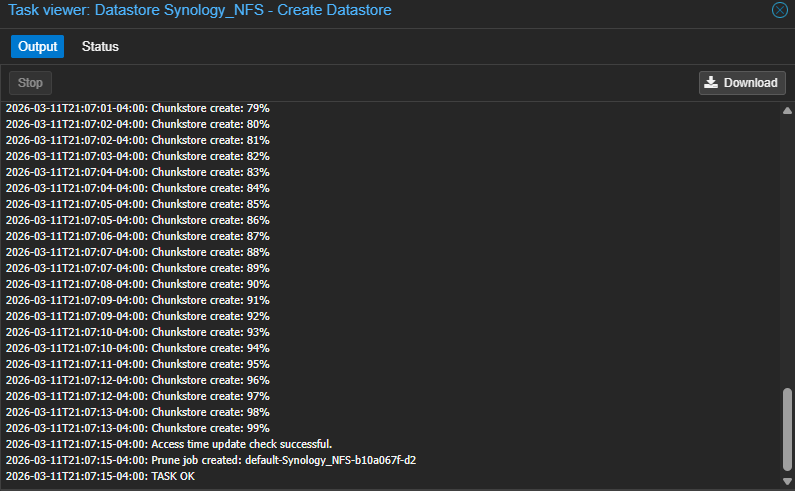Click the 'Chunkstore create: 97%' line
Viewport: 795px width, 491px height.
pos(137,396)
